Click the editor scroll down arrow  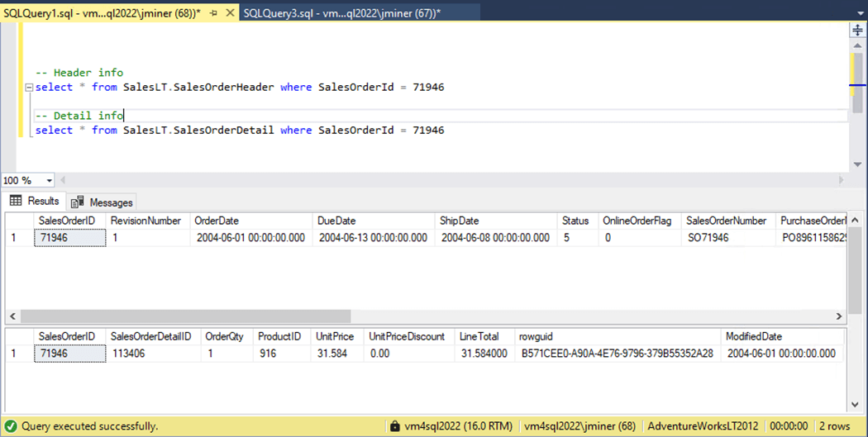(x=857, y=164)
